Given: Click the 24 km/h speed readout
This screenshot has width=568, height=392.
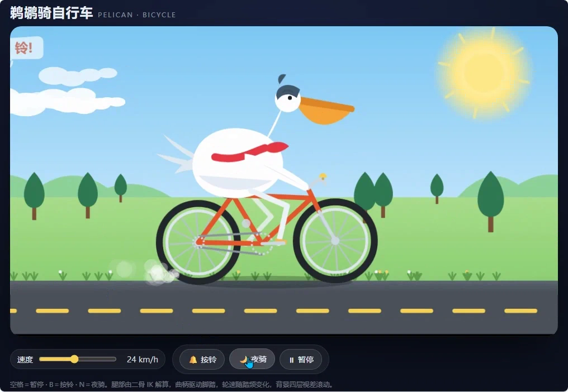Looking at the screenshot, I should (143, 360).
